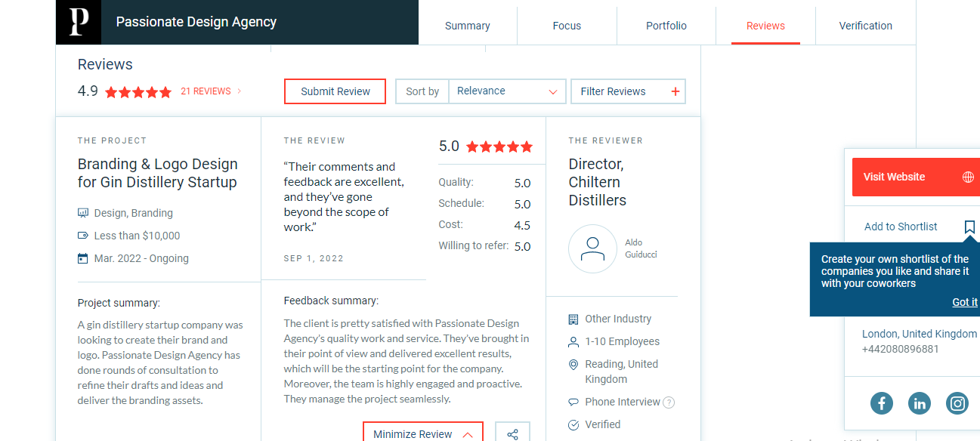This screenshot has height=441, width=980.
Task: Open the Verification tab
Action: [865, 26]
